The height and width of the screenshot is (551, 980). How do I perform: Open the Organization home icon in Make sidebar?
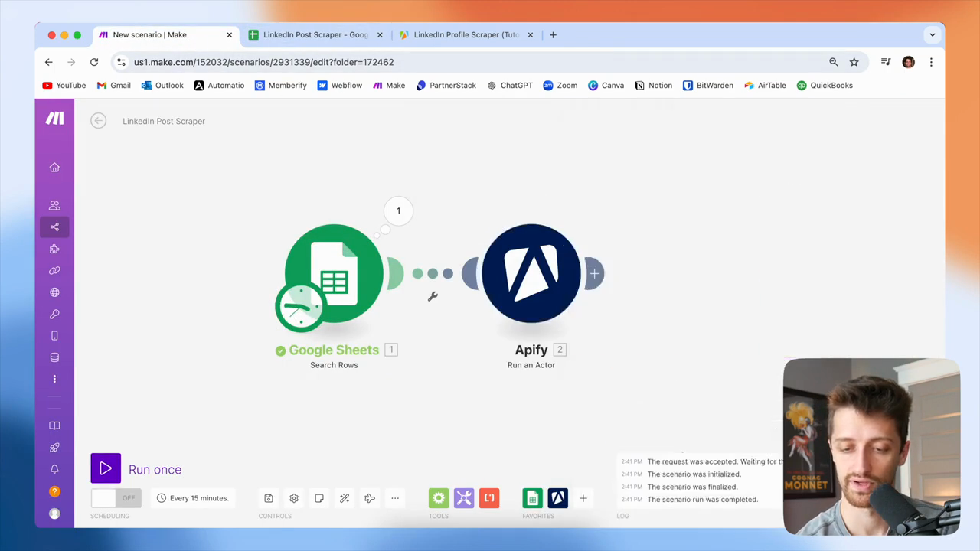coord(54,168)
